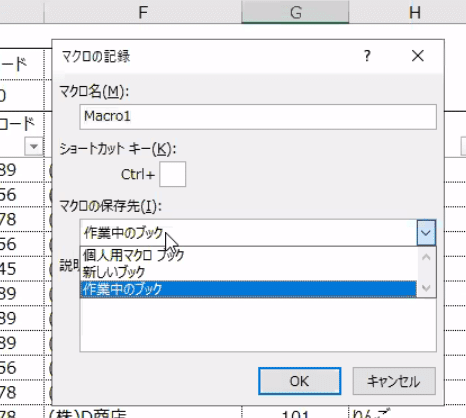
Task: Click the dialog help question mark
Action: tap(367, 56)
